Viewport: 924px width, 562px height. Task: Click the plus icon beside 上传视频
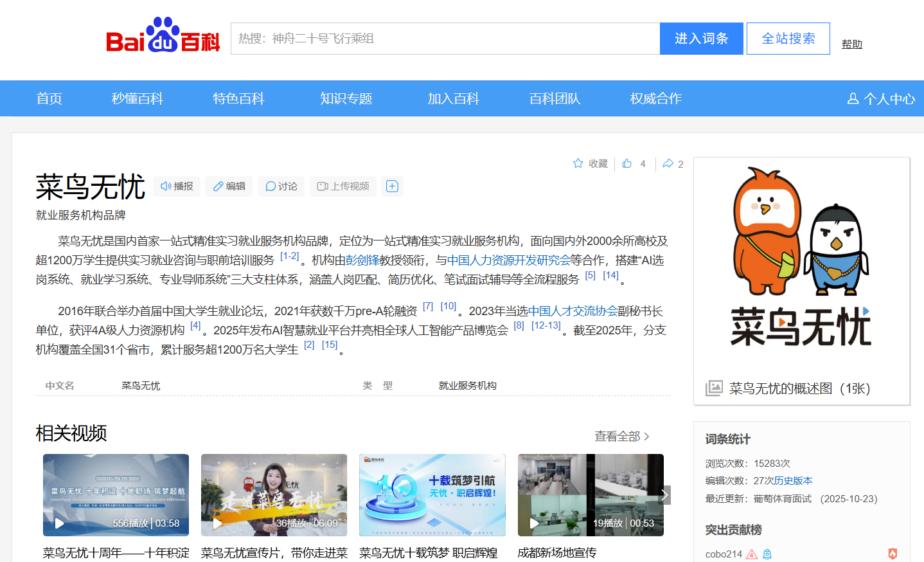tap(392, 186)
